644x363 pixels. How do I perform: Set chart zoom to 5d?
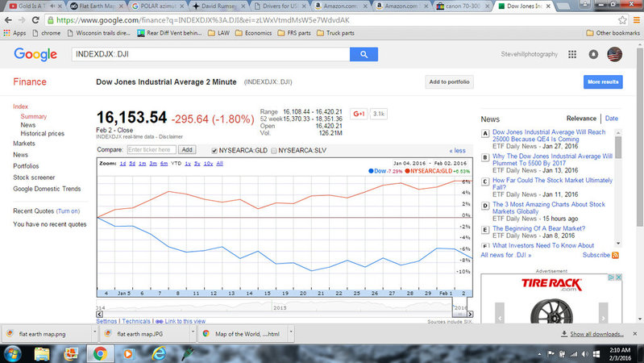(x=132, y=164)
